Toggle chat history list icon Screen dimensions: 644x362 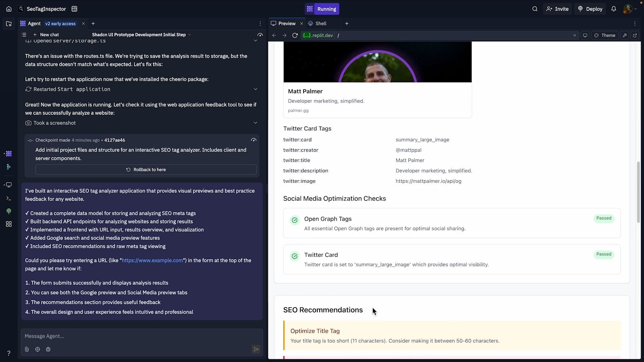point(23,35)
